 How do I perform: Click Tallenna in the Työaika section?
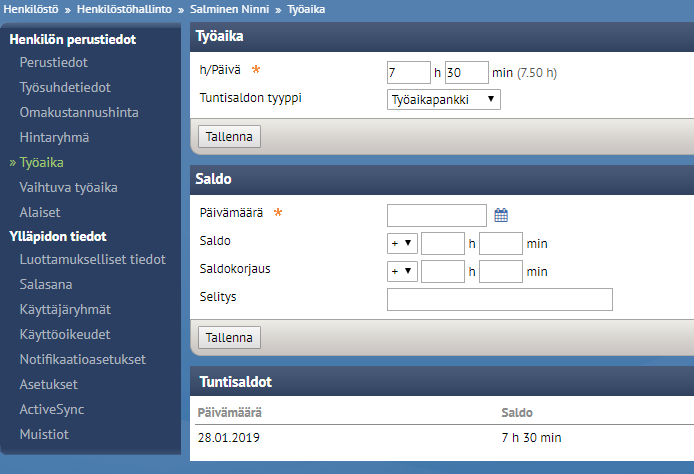click(x=229, y=137)
